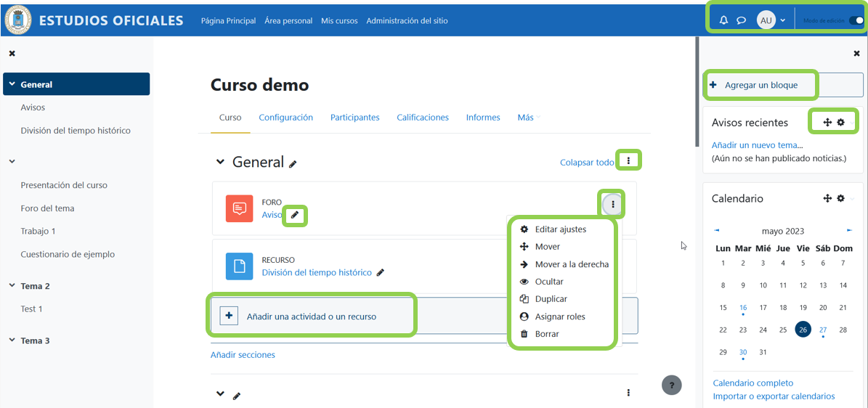Screen dimensions: 868x408
Task: Go to Página Principal
Action: pos(228,20)
